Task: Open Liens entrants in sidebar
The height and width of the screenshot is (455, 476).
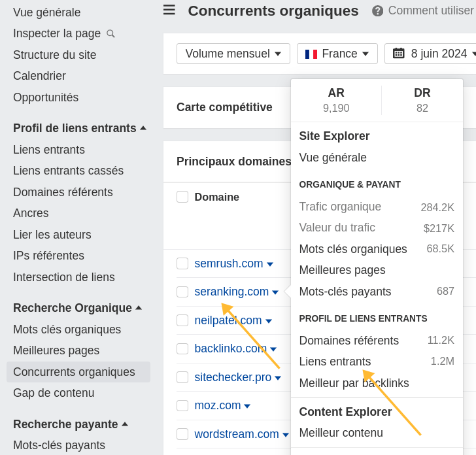Action: 49,150
